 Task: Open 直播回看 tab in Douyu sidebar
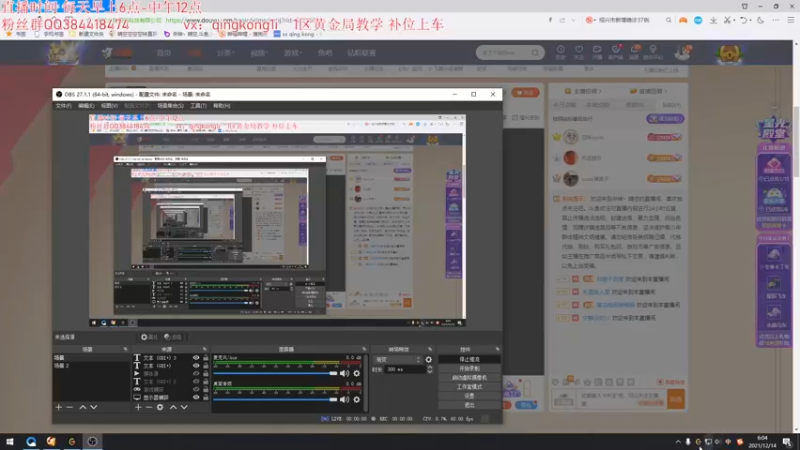tap(648, 91)
